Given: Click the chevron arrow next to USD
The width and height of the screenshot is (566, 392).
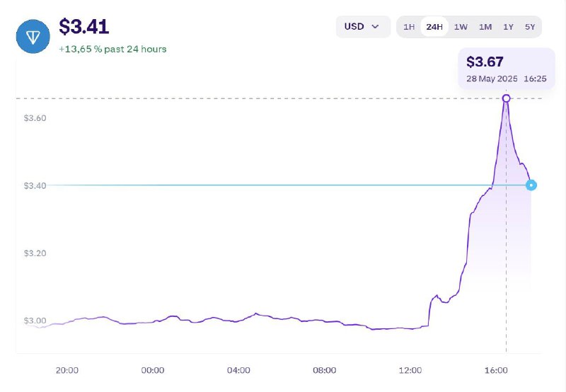Looking at the screenshot, I should 376,27.
